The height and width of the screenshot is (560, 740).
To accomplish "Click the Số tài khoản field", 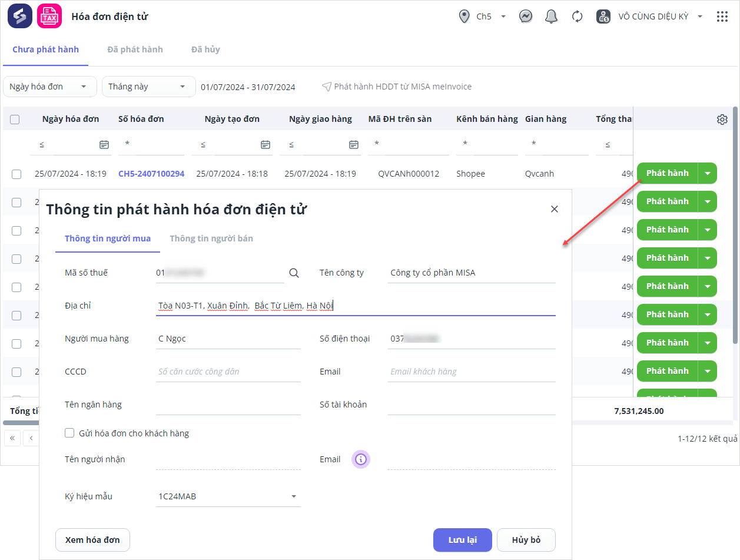I will click(472, 405).
